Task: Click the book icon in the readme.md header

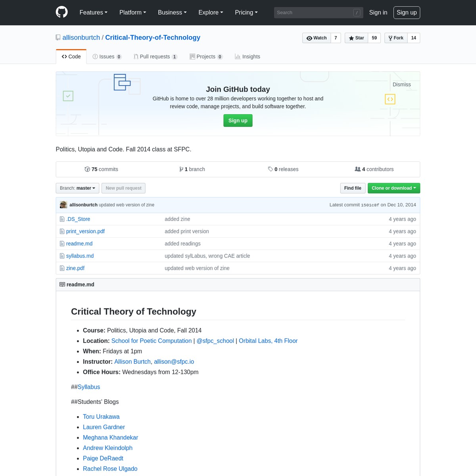Action: coord(62,284)
